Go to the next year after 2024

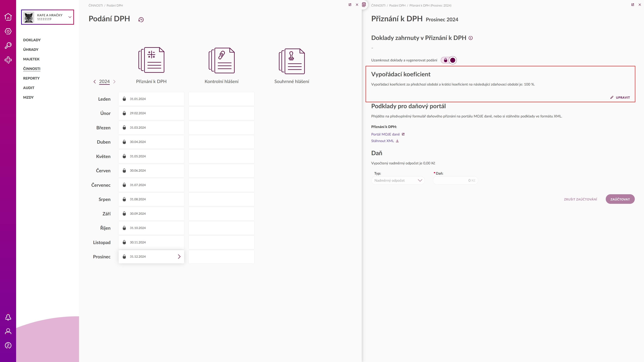(x=114, y=82)
